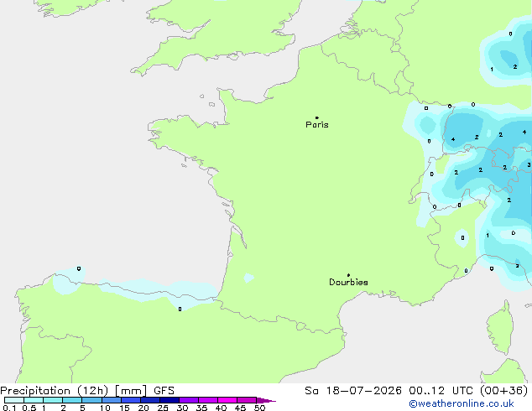Pick the 20–25 mm dark blue swatch

[150, 400]
